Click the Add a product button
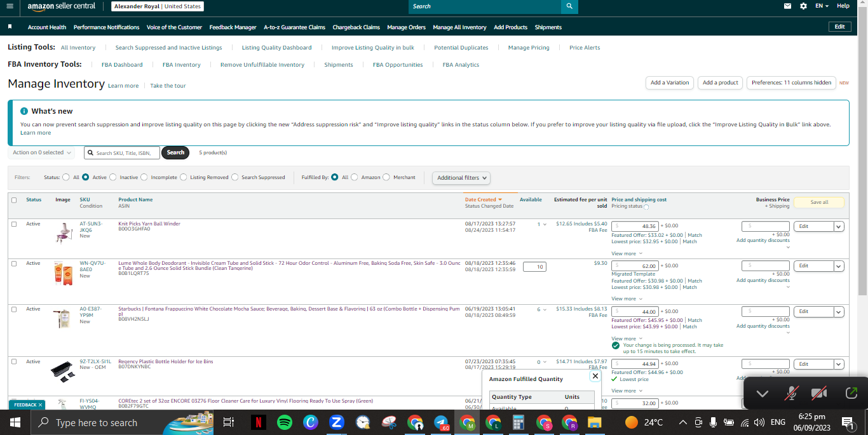The height and width of the screenshot is (435, 868). click(x=720, y=83)
